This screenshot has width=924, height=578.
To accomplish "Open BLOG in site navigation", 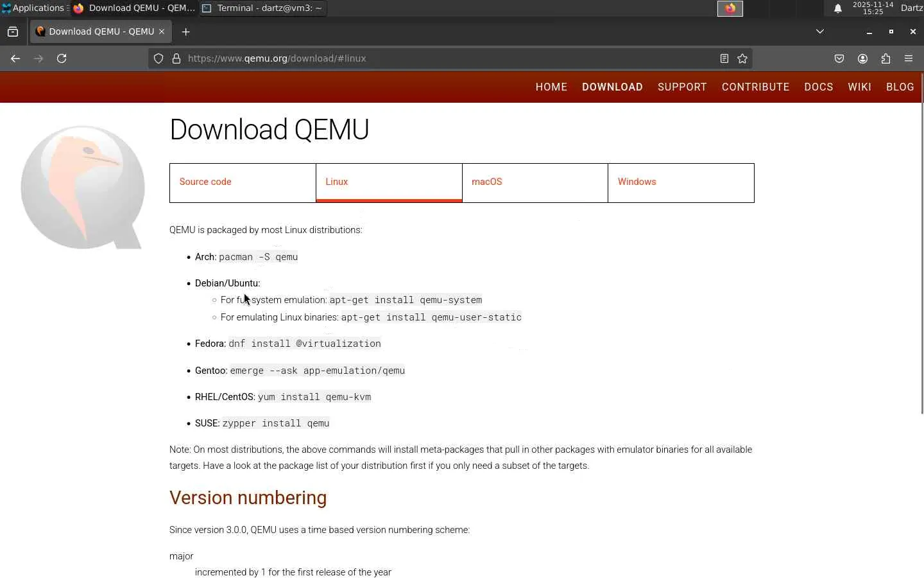I will coord(900,87).
